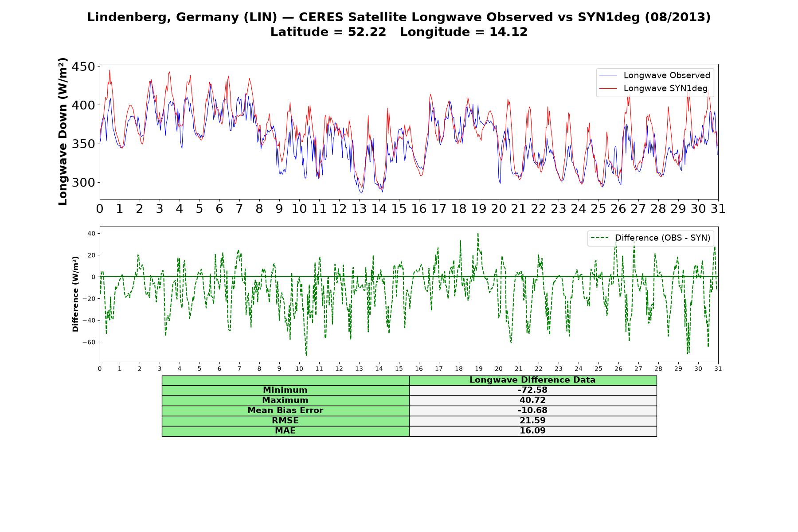Click the Mean Bias Error row label
The width and height of the screenshot is (798, 532).
click(285, 411)
